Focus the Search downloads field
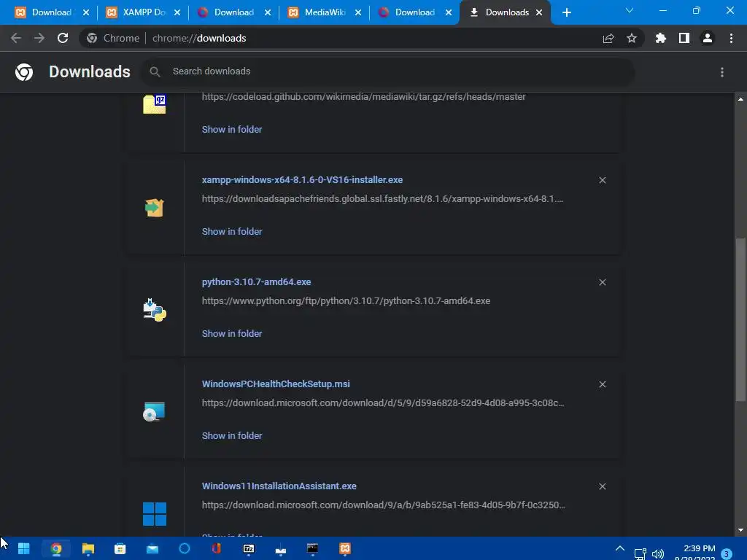Screen dimensions: 747x560 (388, 71)
